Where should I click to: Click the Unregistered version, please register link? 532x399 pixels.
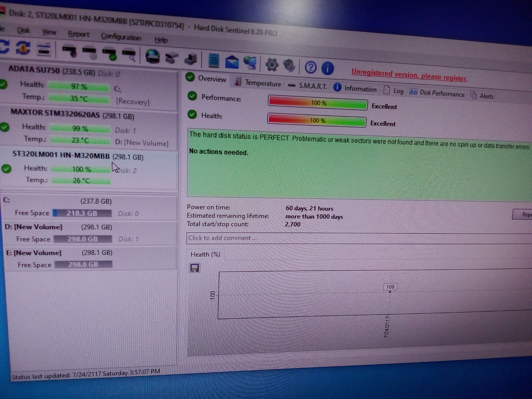409,75
